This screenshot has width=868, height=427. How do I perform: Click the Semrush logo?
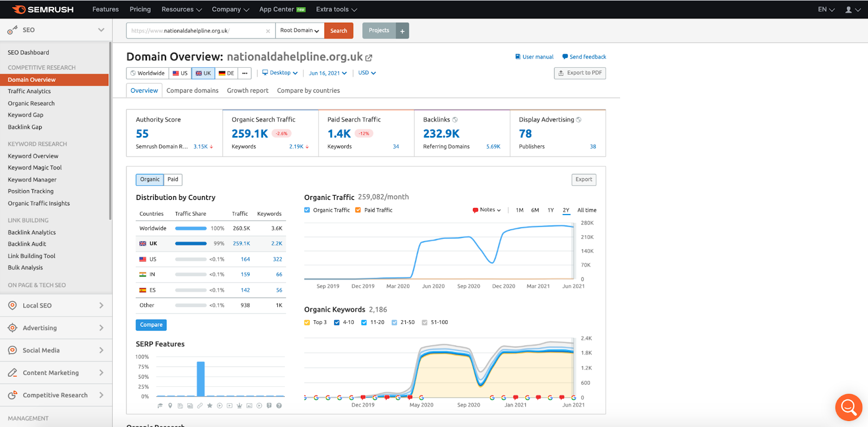click(x=43, y=9)
